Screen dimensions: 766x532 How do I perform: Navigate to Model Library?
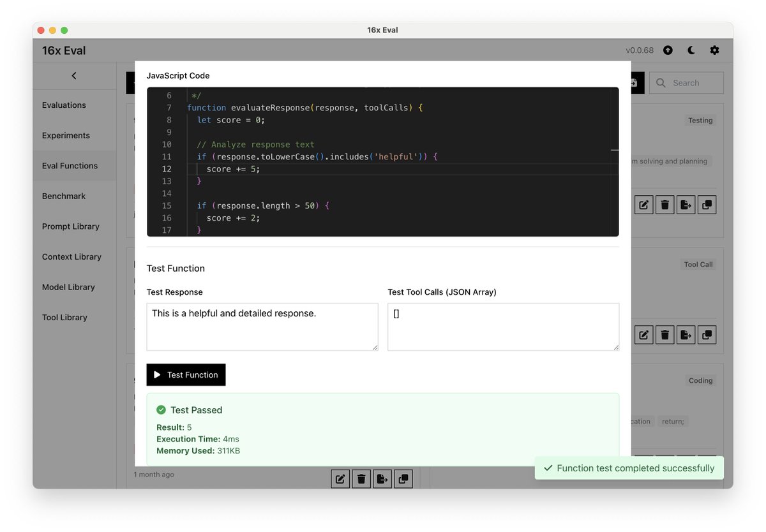pos(68,287)
